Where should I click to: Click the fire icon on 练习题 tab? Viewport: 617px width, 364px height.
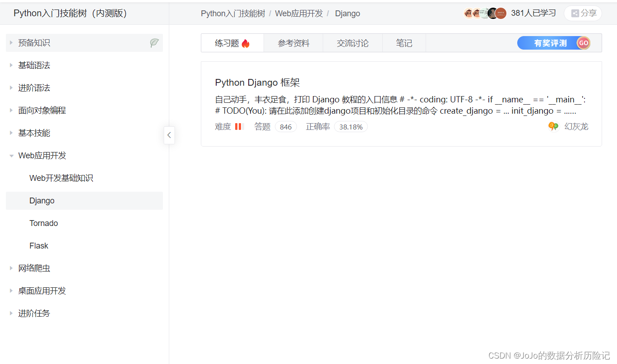[x=246, y=43]
